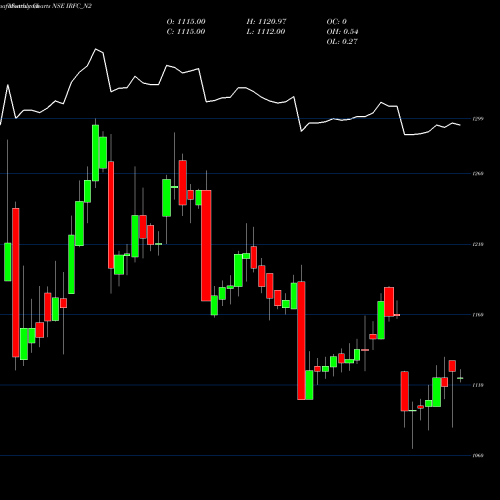Click the open price value 'O: 1115.00'
Viewport: 500px width, 500px height.
[x=186, y=22]
